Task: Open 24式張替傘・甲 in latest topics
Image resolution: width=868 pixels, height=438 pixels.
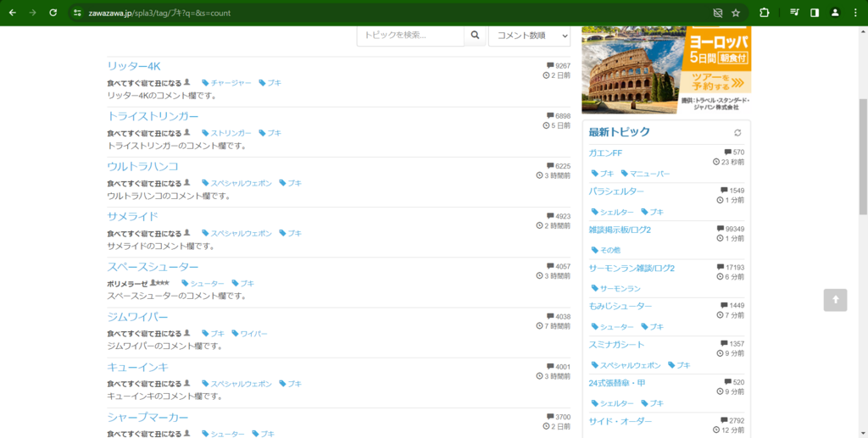Action: [x=617, y=383]
